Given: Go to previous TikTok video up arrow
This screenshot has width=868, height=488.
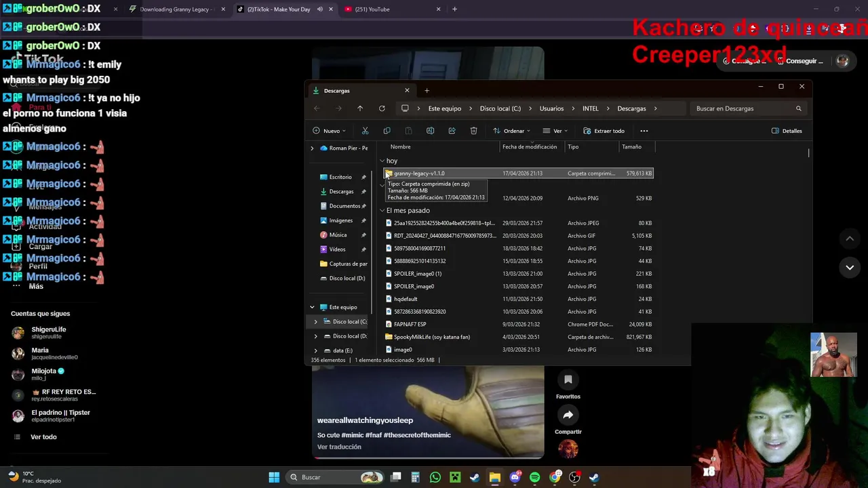Looking at the screenshot, I should tap(850, 239).
